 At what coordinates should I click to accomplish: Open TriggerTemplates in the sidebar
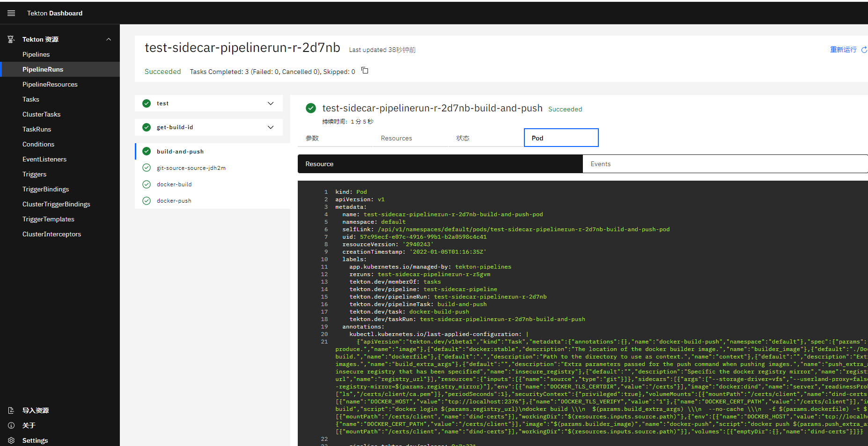point(60,219)
